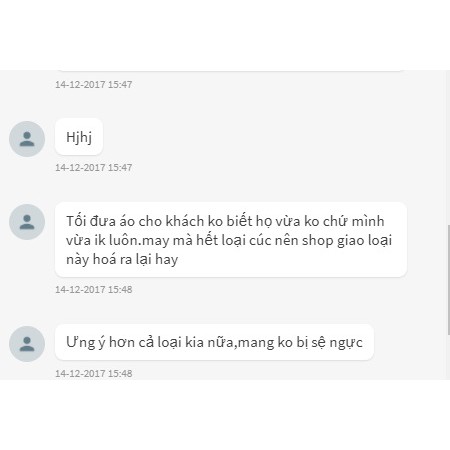Image resolution: width=450 pixels, height=450 pixels.
Task: Select the Ưng ý hơn cả loại kia message bubble
Action: click(x=214, y=342)
